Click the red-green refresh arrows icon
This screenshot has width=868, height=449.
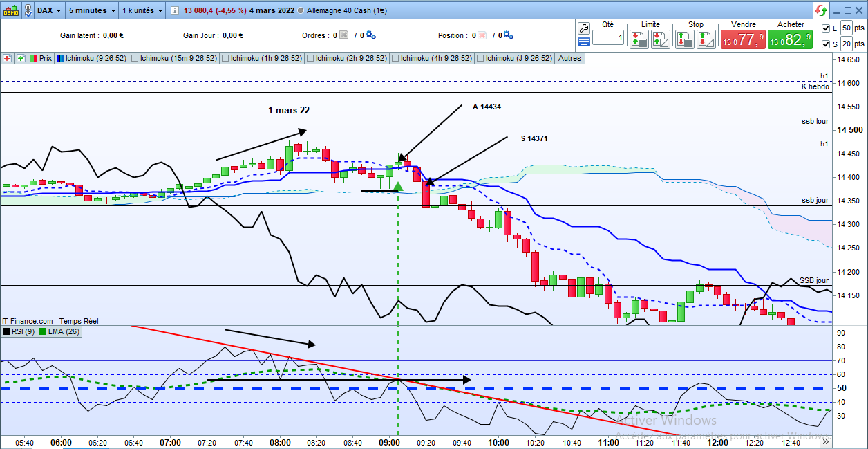(820, 10)
